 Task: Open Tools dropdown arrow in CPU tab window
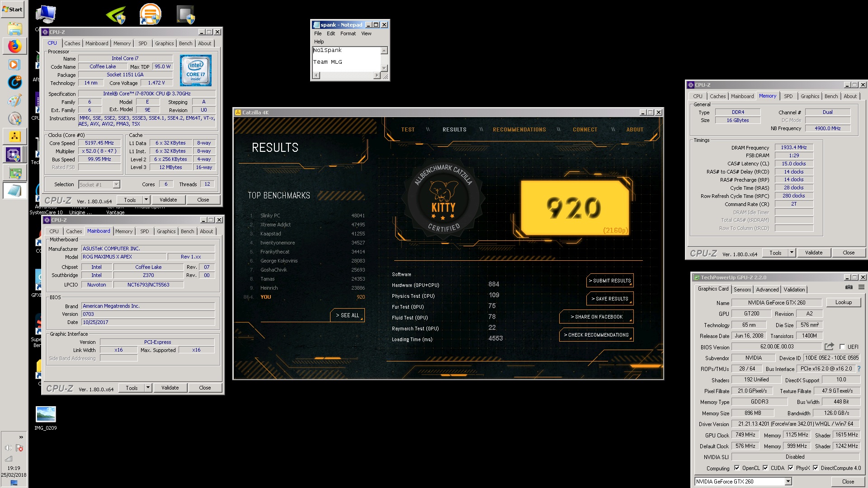tap(146, 200)
